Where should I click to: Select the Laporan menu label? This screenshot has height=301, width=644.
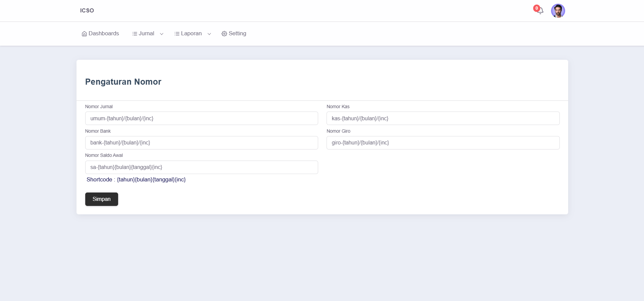click(191, 34)
